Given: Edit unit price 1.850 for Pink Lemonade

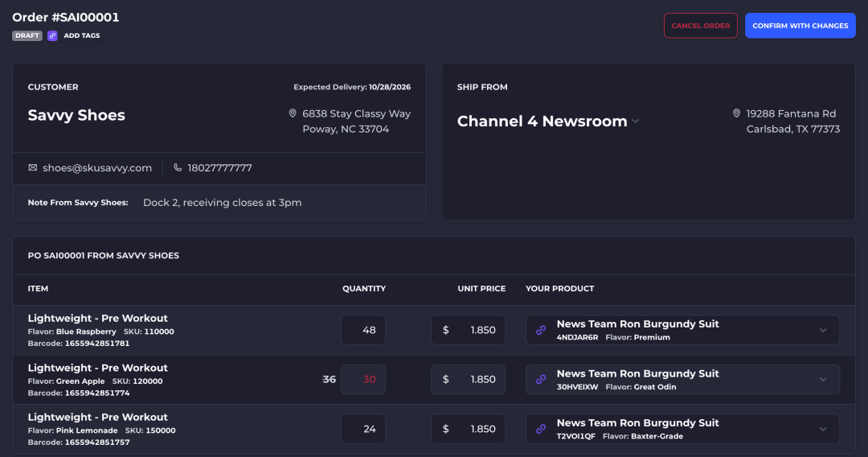Looking at the screenshot, I should (468, 429).
